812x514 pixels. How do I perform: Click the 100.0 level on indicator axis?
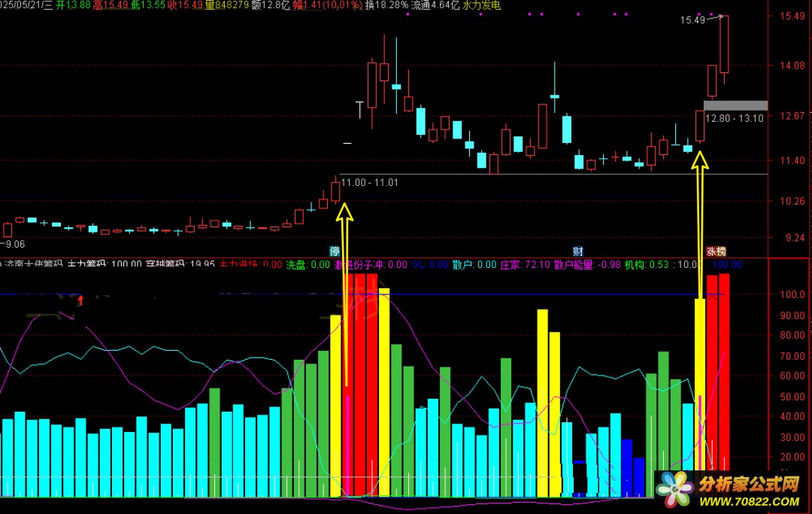tap(792, 295)
